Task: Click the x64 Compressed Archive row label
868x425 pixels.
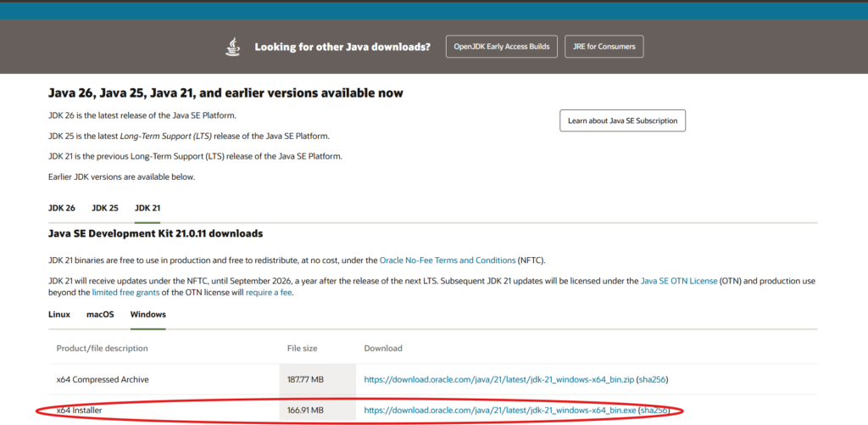Action: coord(103,379)
